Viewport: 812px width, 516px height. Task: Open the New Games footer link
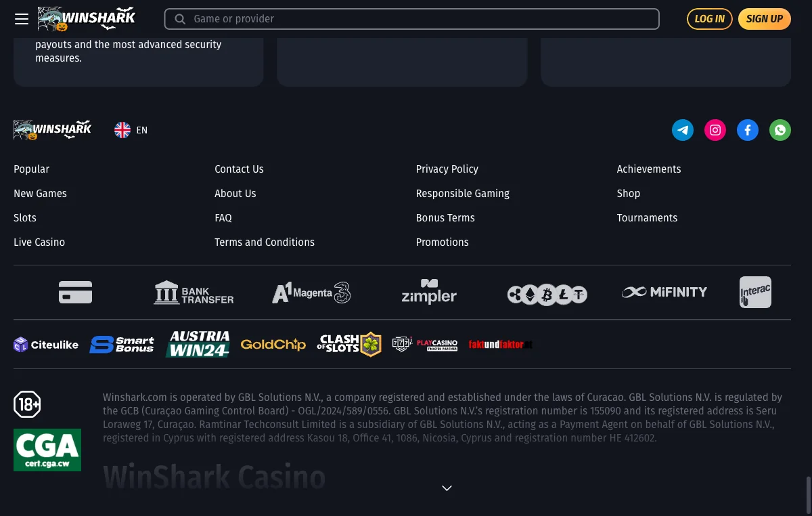point(41,194)
